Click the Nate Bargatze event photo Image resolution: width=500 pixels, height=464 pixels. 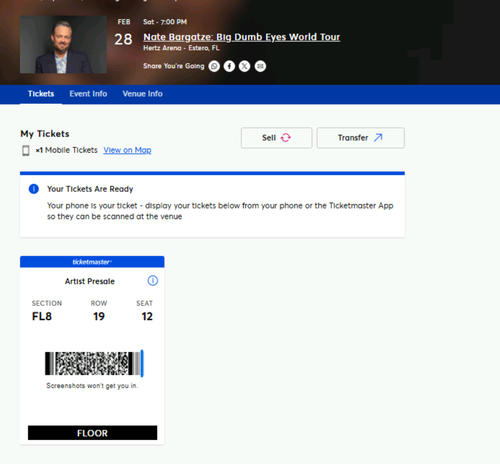coord(63,44)
